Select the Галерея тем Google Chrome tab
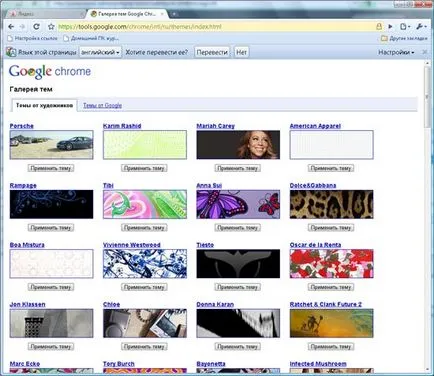Screen dimensions: 434x376 (x=127, y=14)
